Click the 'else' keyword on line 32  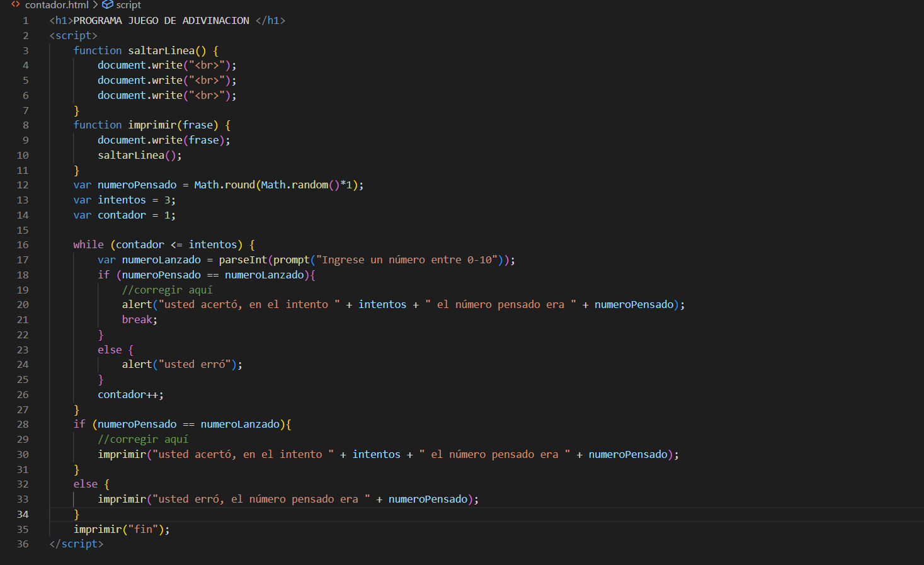pyautogui.click(x=86, y=484)
